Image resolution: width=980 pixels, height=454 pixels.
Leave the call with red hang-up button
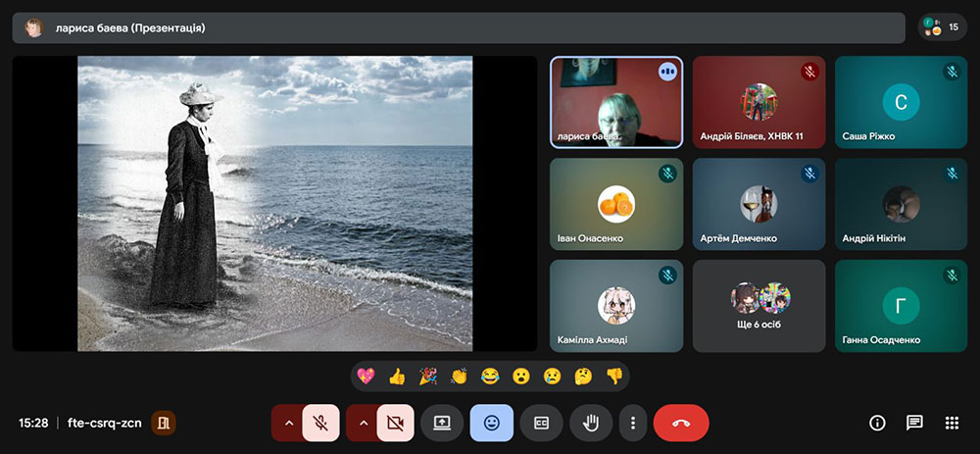tap(681, 423)
